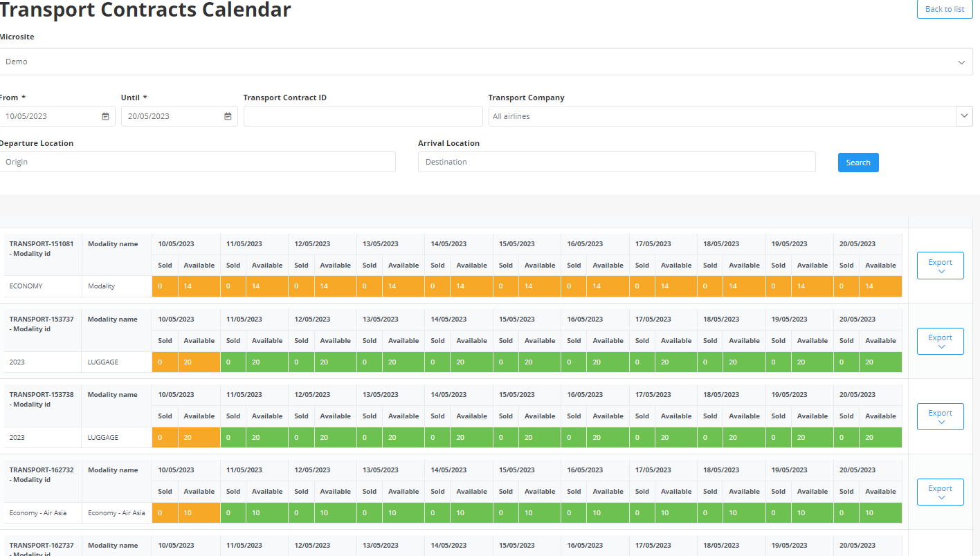Open the Transport Company airlines dropdown arrow
Screen dimensions: 980x556
point(964,116)
